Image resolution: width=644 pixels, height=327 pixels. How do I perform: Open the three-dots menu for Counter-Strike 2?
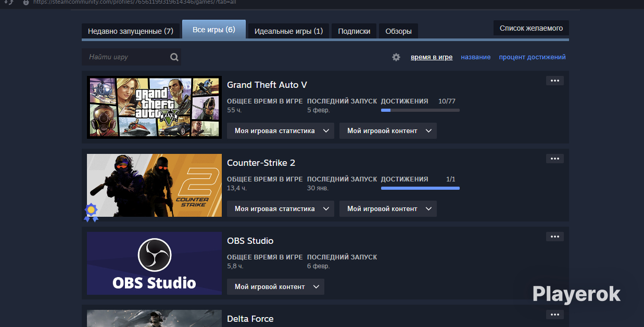pyautogui.click(x=555, y=159)
